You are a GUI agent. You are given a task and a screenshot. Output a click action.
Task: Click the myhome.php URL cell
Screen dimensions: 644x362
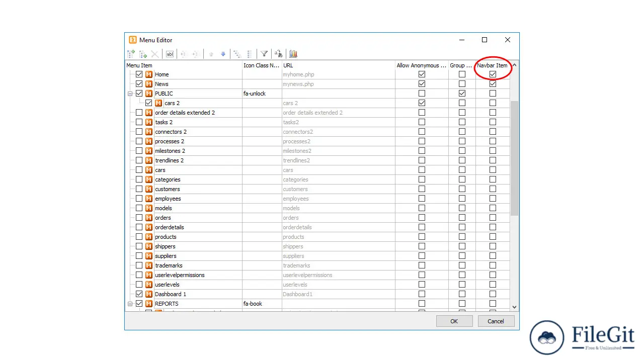338,74
